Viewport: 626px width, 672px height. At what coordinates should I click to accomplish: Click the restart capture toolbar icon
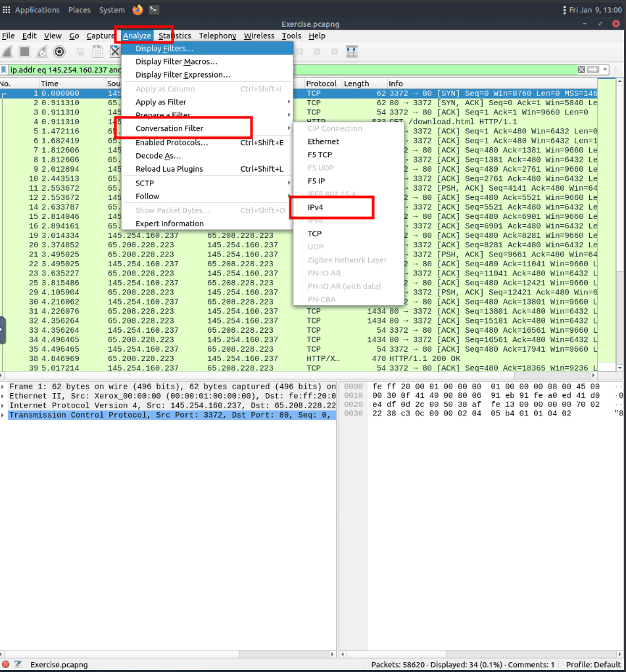click(42, 52)
